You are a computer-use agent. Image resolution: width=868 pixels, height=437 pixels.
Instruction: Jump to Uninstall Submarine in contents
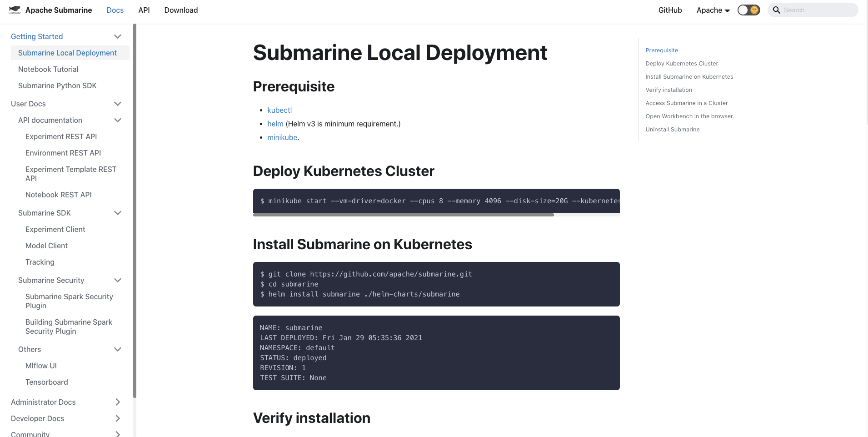673,130
